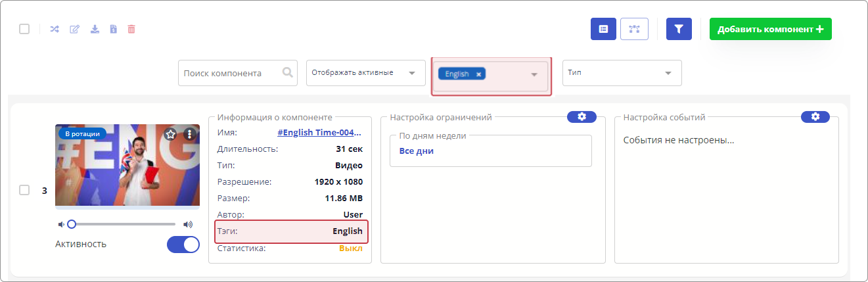The width and height of the screenshot is (868, 282).
Task: Click the По дням недели label
Action: pos(433,135)
